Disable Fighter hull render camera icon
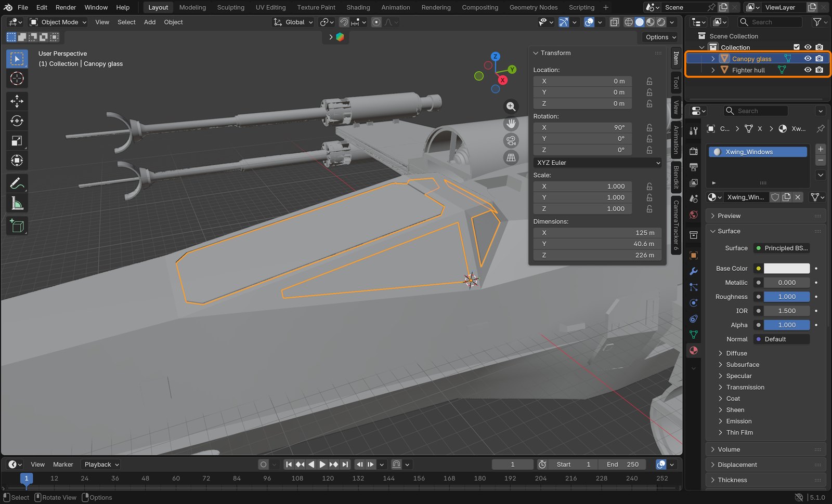Screen dimensions: 832x504 tap(819, 70)
